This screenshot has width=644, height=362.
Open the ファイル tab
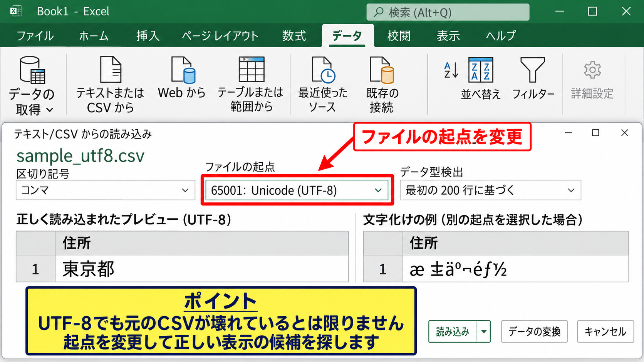pos(35,36)
